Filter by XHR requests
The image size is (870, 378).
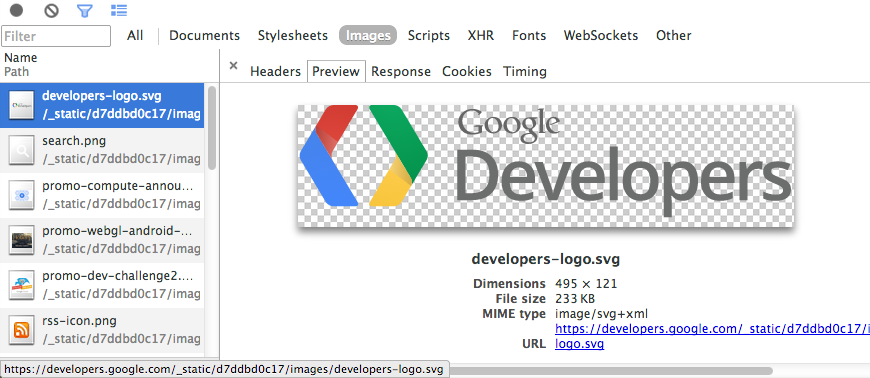480,36
